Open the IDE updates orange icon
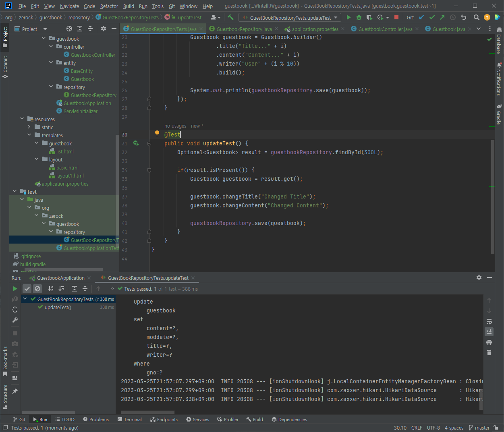Image resolution: width=504 pixels, height=432 pixels. click(487, 17)
